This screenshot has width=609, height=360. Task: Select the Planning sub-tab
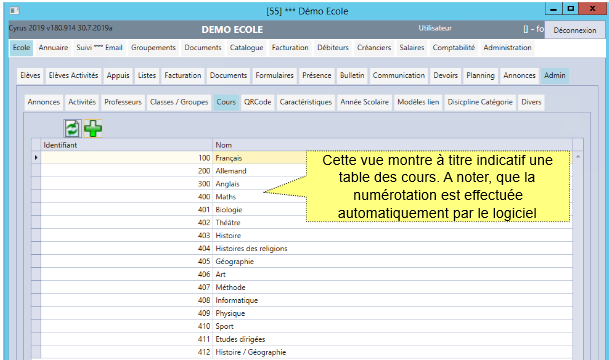(480, 75)
